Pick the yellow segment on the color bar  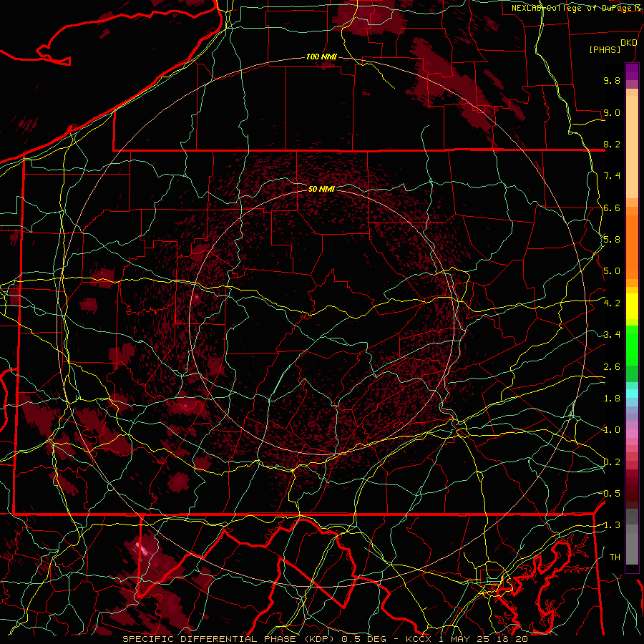(x=632, y=306)
